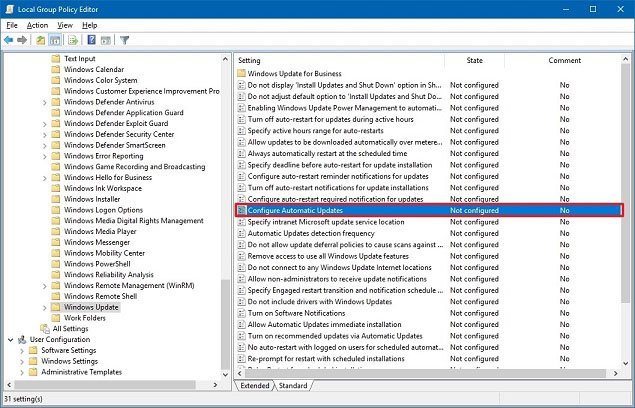Click the Back arrow toolbar icon

click(9, 41)
